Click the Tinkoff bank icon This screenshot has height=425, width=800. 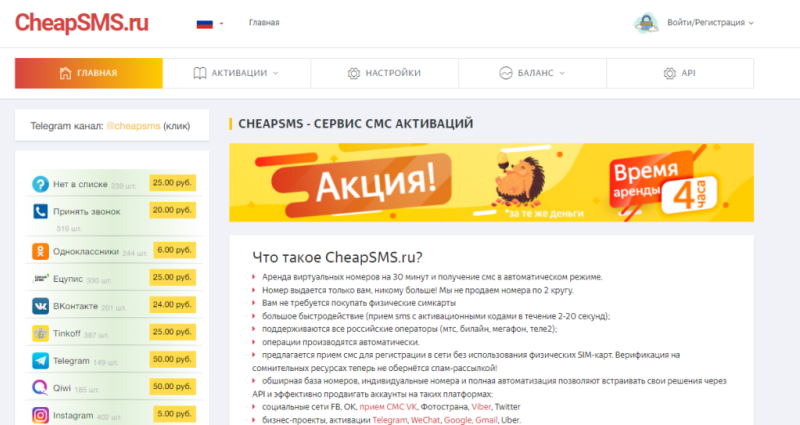pyautogui.click(x=40, y=333)
